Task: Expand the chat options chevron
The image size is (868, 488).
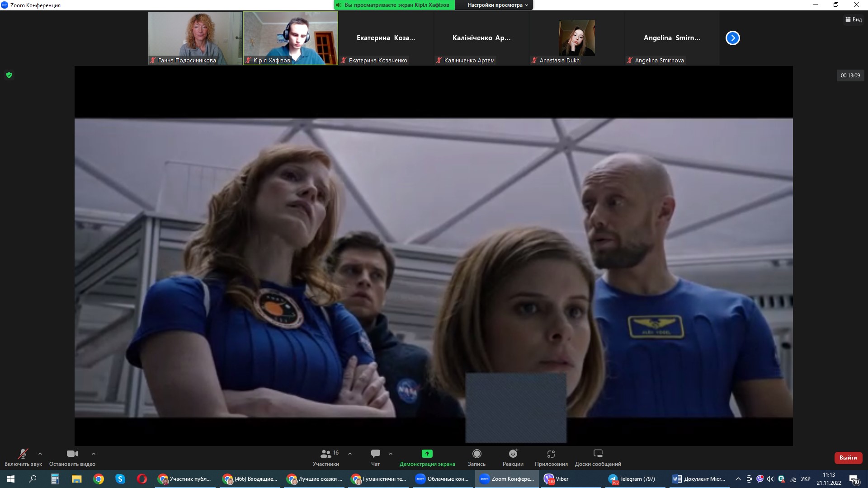Action: point(391,454)
